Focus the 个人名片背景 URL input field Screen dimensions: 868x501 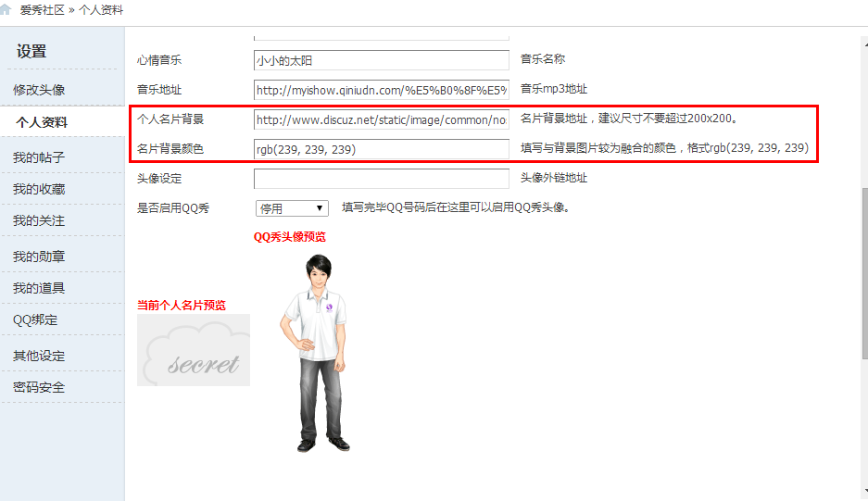click(382, 119)
